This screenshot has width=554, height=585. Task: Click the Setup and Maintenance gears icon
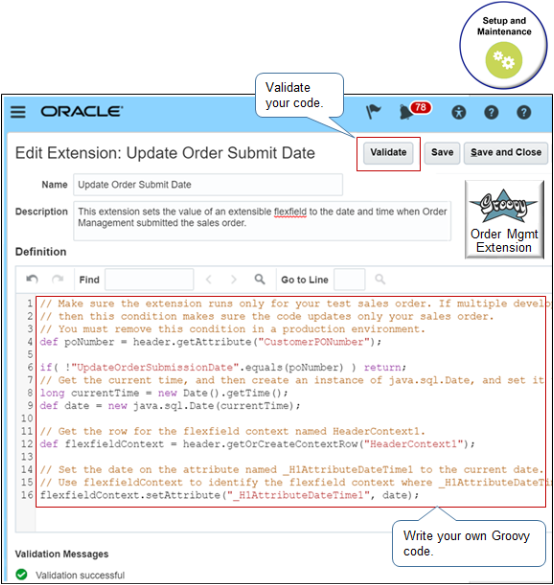pos(504,60)
